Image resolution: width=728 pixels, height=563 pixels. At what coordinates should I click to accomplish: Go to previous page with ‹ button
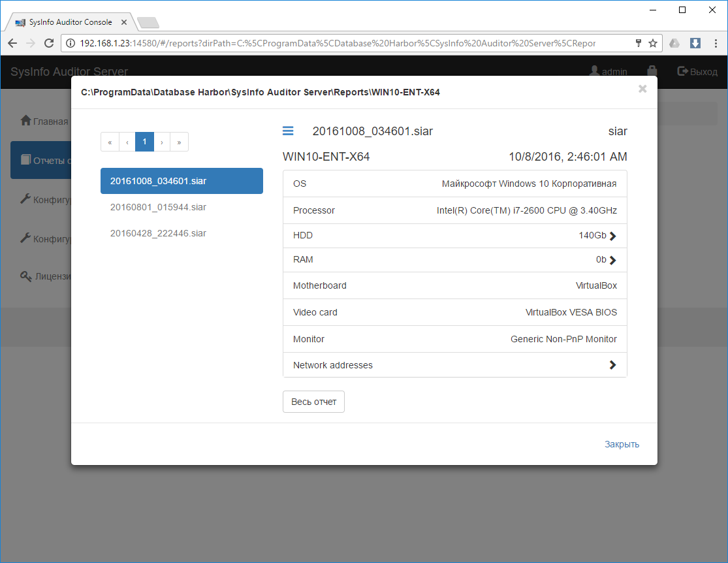pos(127,142)
